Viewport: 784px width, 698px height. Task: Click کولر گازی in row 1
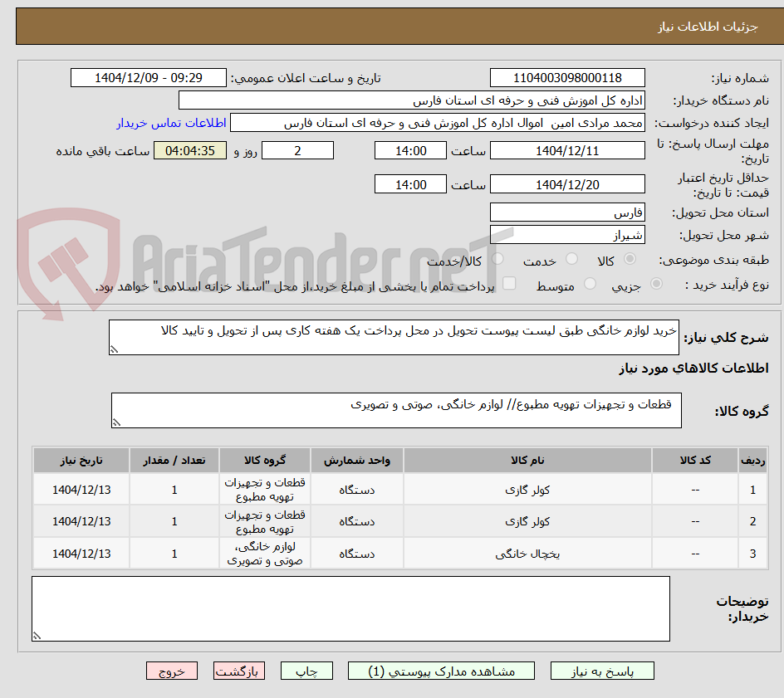pyautogui.click(x=527, y=490)
